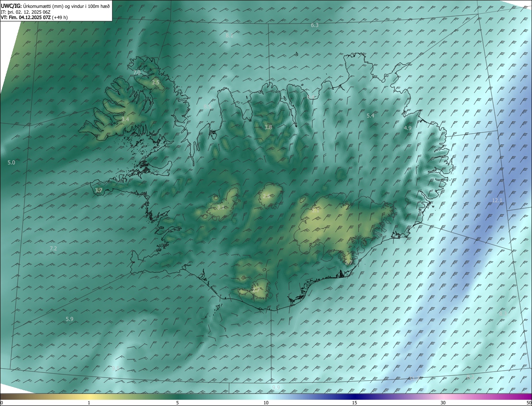Screen dimensions: 532x406
Task: Select colorbar tick label 30
Action: [x=443, y=403]
